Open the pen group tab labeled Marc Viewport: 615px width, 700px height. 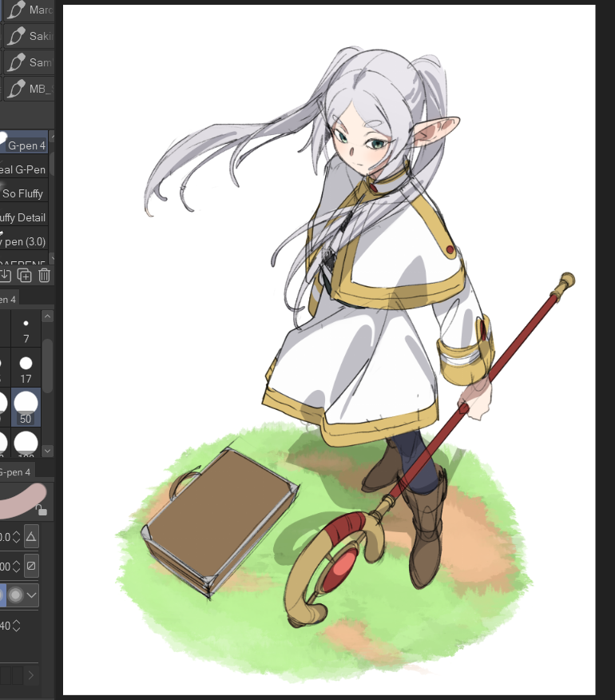click(29, 10)
